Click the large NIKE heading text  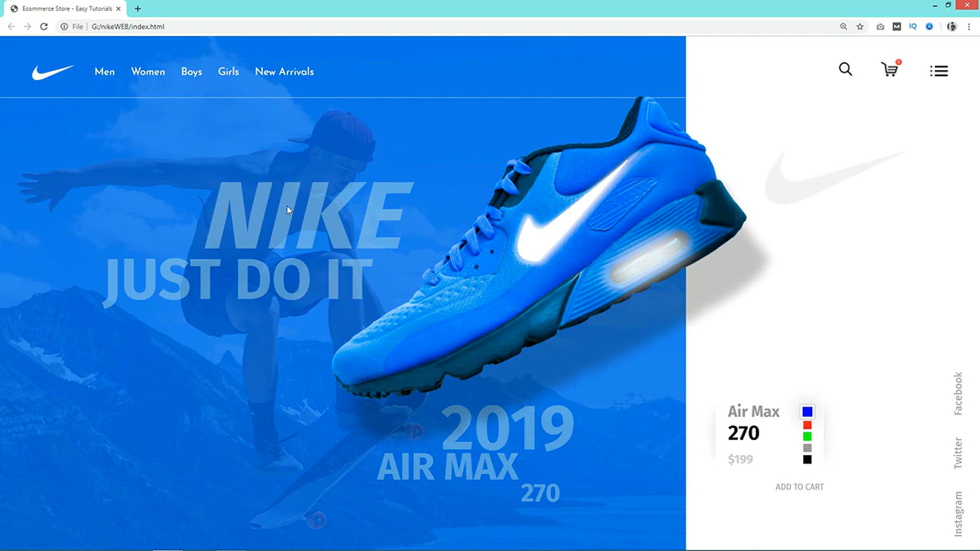click(x=308, y=216)
